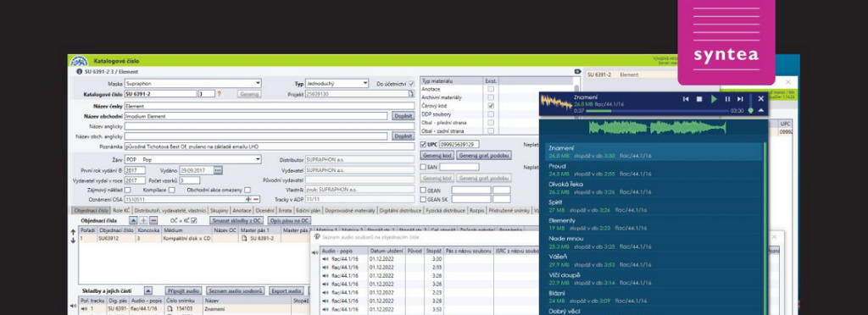This screenshot has width=868, height=315.
Task: Select the Divoká řeka playlist track
Action: point(654,188)
